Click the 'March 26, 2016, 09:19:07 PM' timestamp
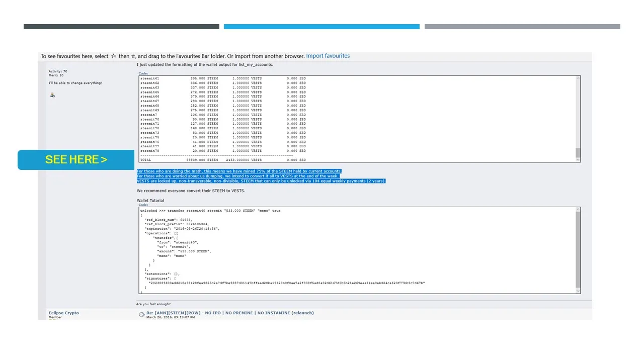644x362 pixels. [171, 317]
